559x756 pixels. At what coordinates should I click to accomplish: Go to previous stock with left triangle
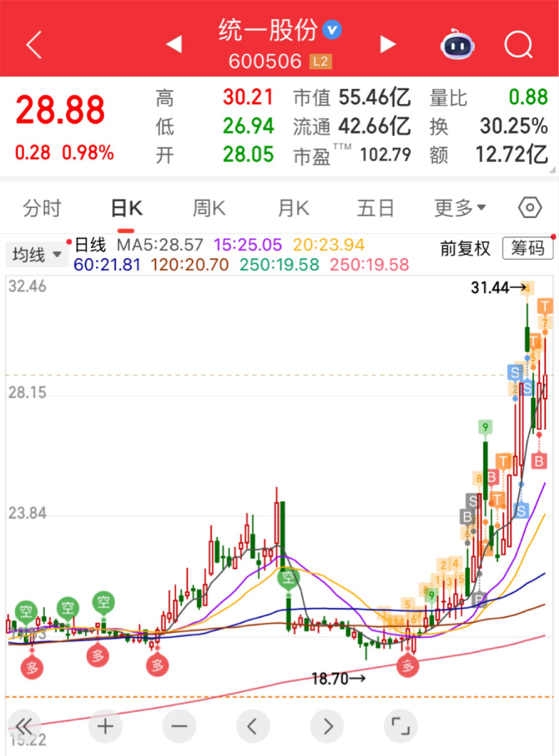pos(174,44)
